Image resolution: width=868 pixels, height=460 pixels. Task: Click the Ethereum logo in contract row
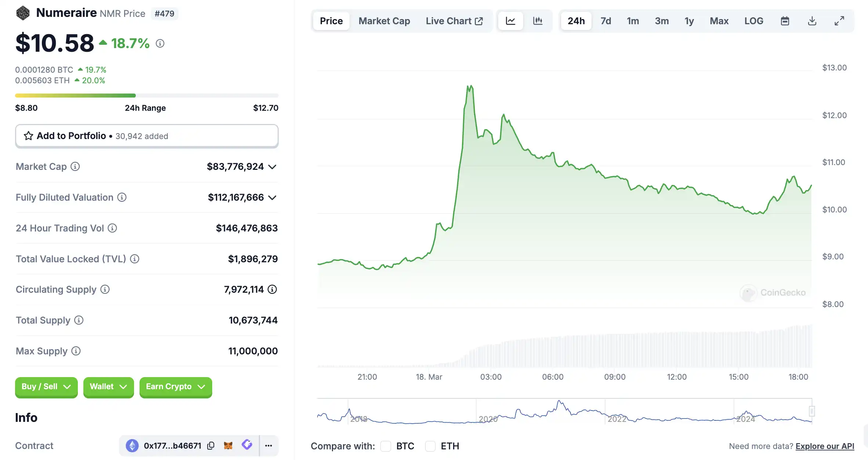click(132, 446)
